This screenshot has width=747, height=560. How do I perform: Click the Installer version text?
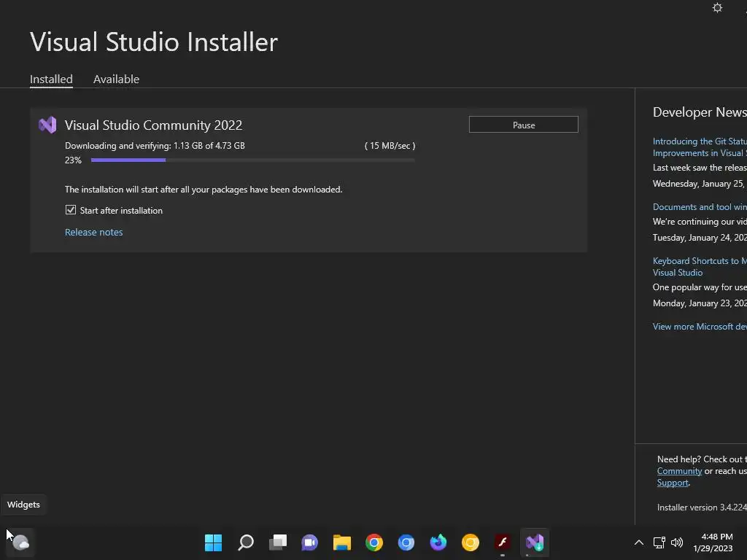[x=702, y=507]
